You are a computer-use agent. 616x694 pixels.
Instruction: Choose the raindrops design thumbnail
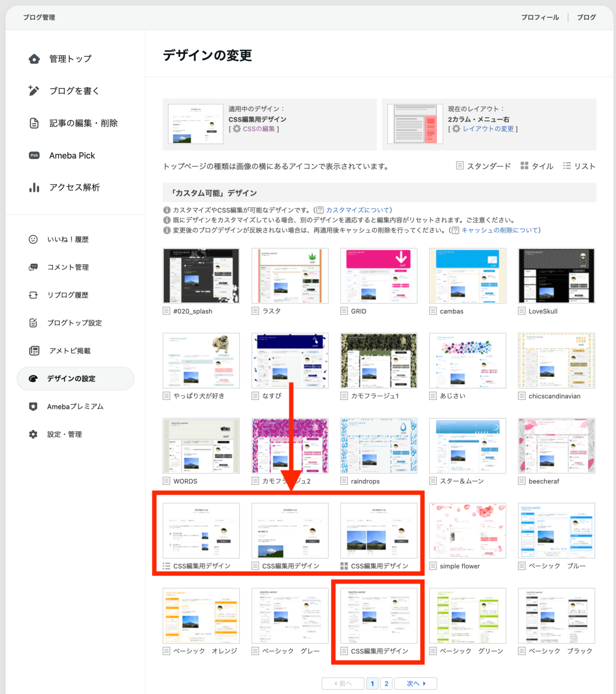point(379,446)
